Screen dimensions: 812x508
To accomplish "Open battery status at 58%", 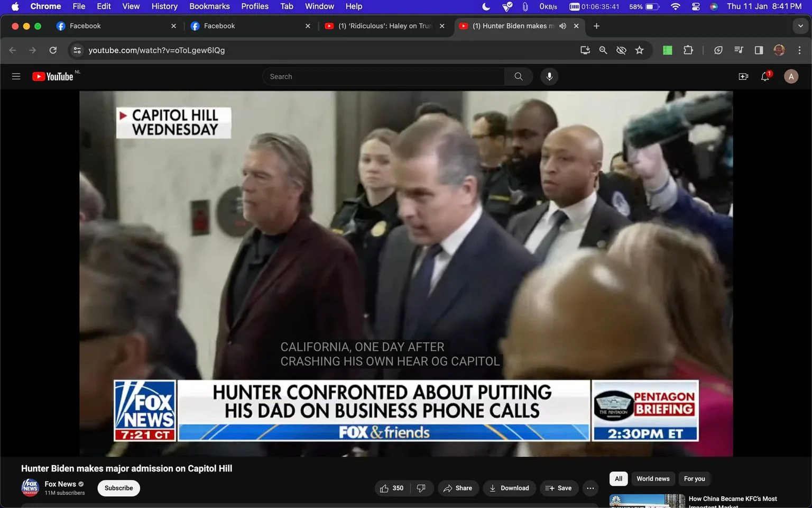I will pyautogui.click(x=644, y=6).
